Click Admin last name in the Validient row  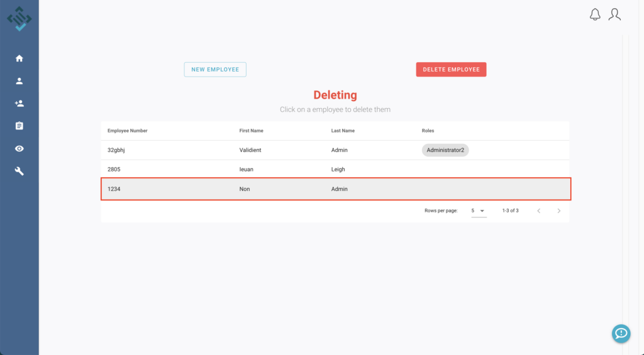(339, 150)
